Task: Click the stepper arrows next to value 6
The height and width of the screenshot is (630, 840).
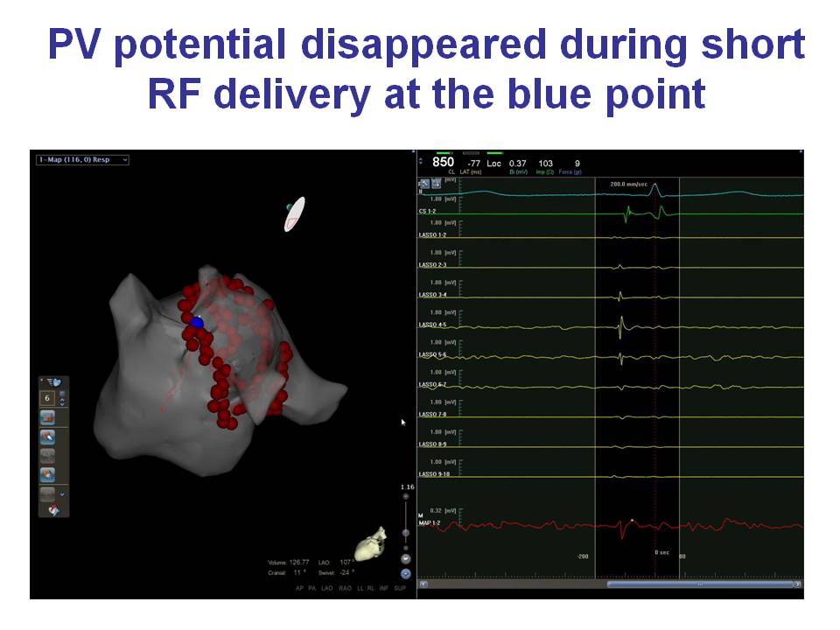Action: tap(62, 399)
